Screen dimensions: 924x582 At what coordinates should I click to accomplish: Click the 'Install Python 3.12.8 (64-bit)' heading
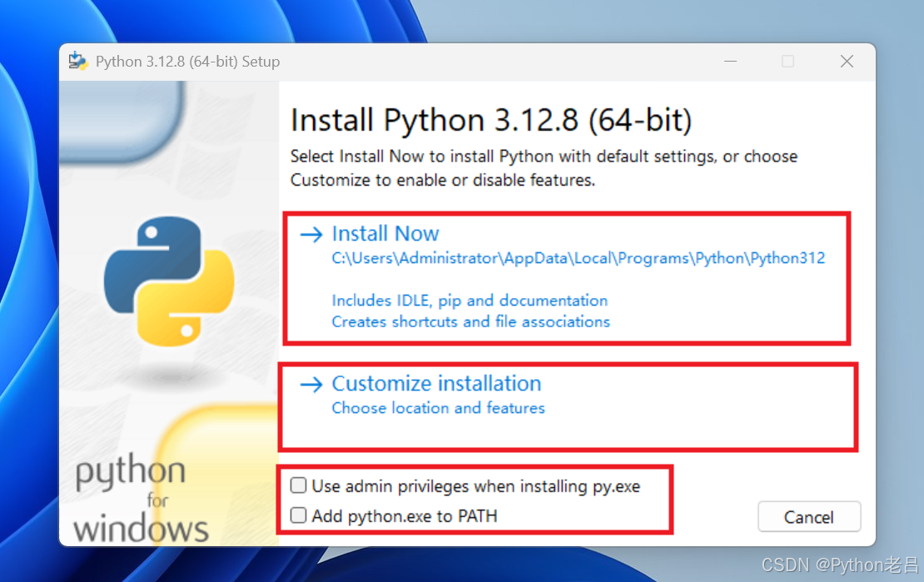pos(491,120)
